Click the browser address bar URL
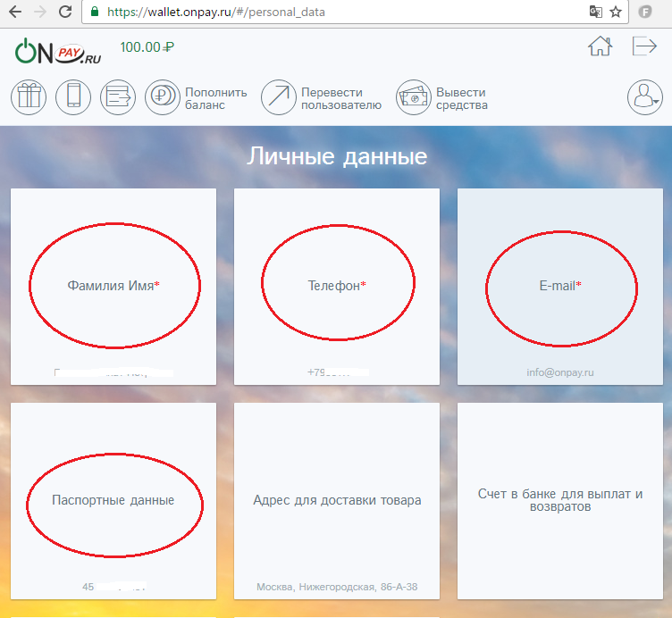This screenshot has width=672, height=618. (x=215, y=13)
